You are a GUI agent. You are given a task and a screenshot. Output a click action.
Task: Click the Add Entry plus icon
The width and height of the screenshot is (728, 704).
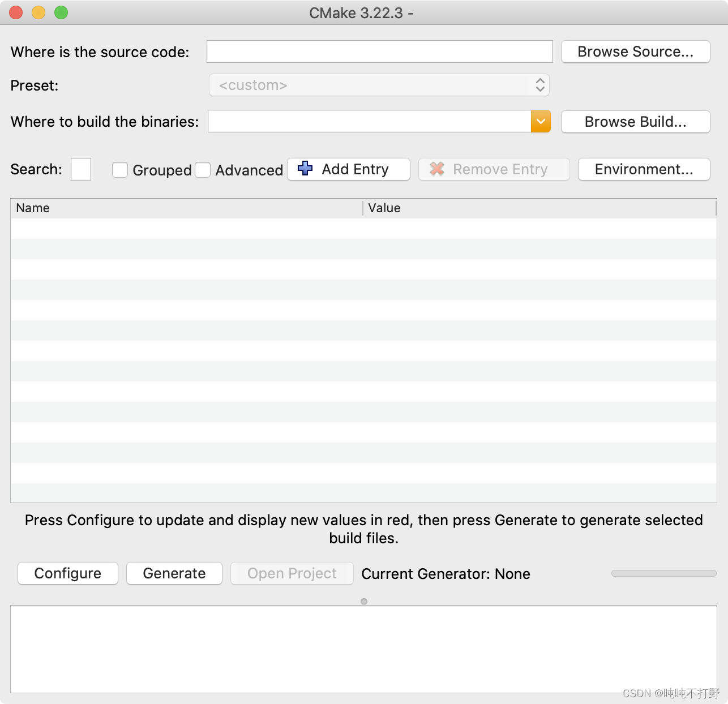pos(305,169)
